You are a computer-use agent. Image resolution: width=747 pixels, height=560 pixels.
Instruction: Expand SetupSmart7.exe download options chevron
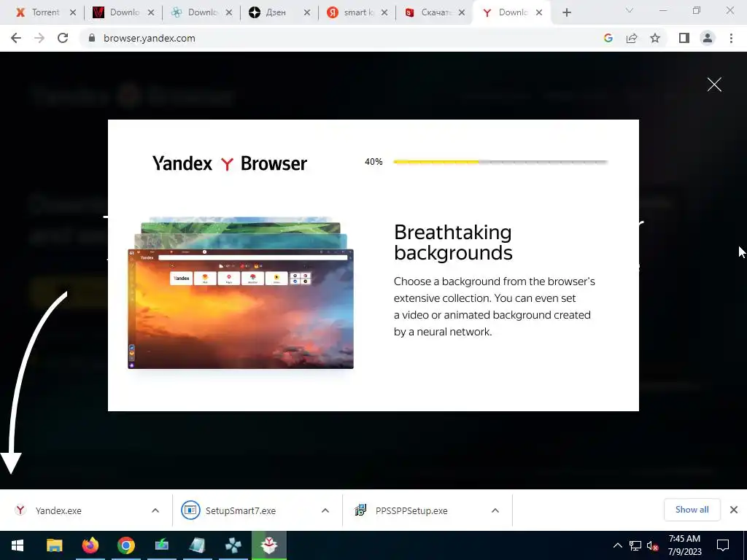click(325, 510)
